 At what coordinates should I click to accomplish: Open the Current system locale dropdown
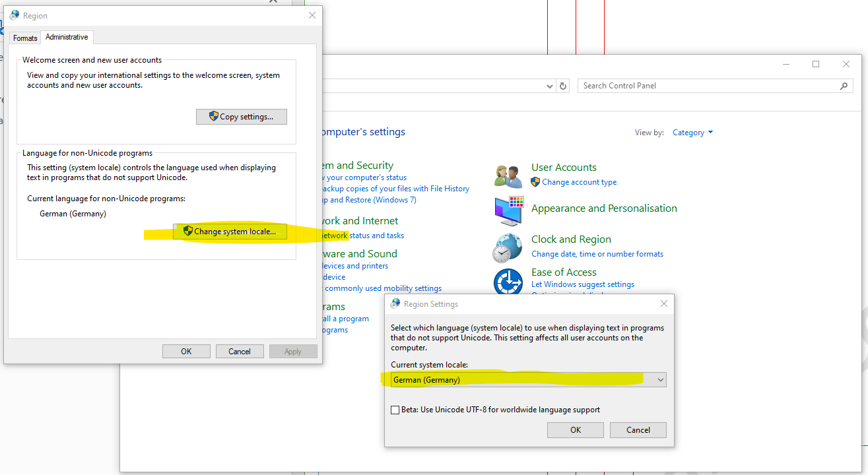529,379
